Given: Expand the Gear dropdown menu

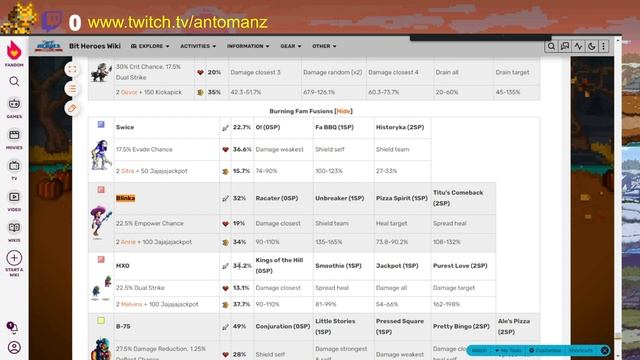Looking at the screenshot, I should tap(291, 46).
